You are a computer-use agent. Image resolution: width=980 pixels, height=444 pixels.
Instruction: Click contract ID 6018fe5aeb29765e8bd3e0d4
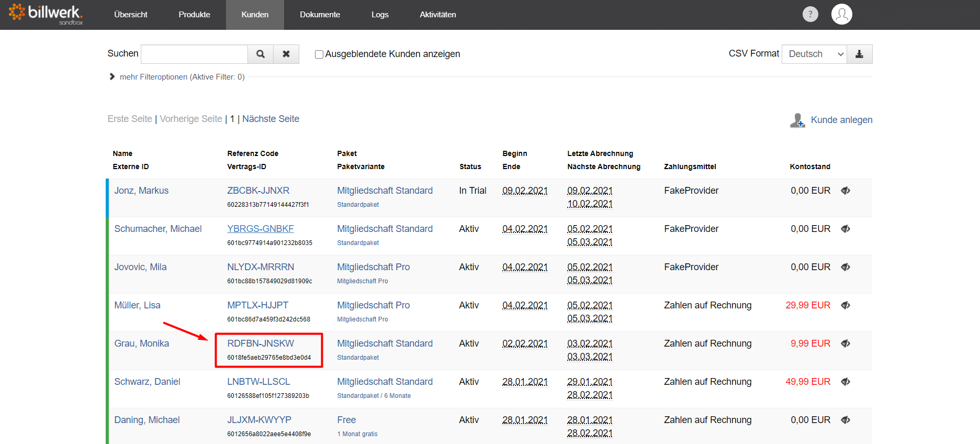[x=269, y=358]
